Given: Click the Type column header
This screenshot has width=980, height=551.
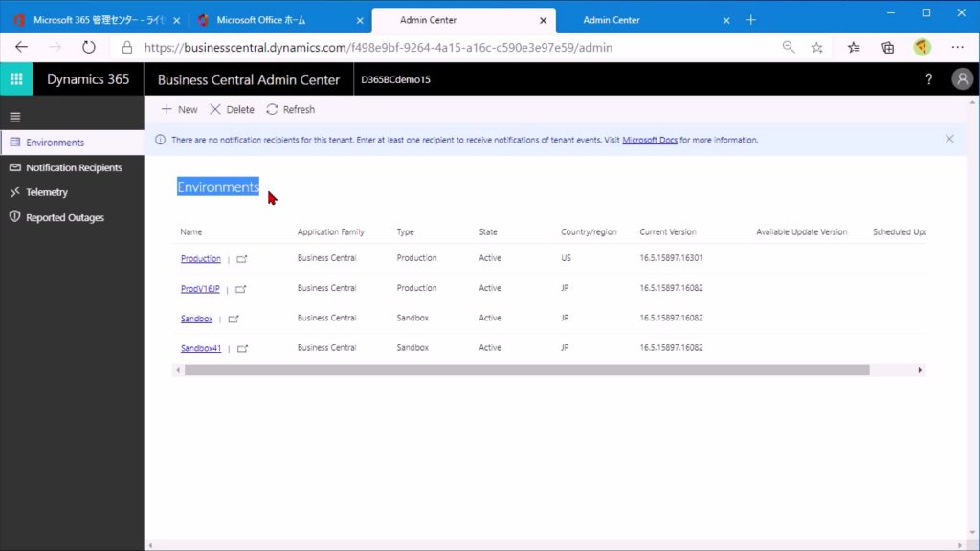Looking at the screenshot, I should point(405,231).
